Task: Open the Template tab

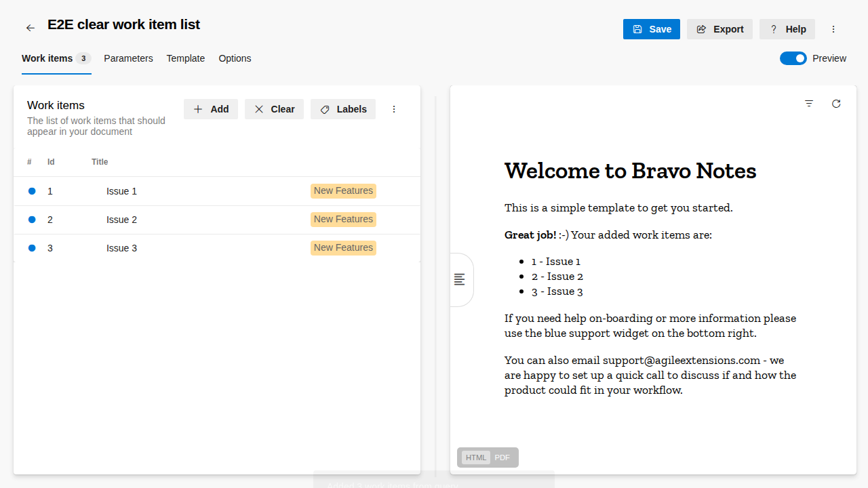Action: tap(186, 58)
